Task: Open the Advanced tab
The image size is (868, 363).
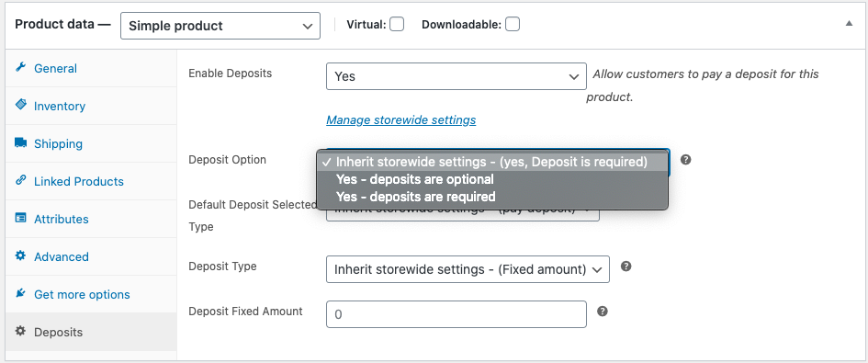Action: [x=91, y=256]
